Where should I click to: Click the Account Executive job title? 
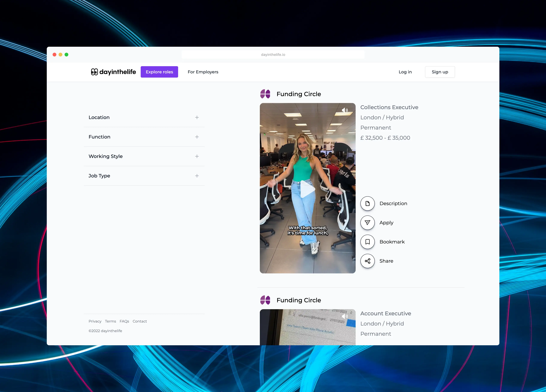386,313
